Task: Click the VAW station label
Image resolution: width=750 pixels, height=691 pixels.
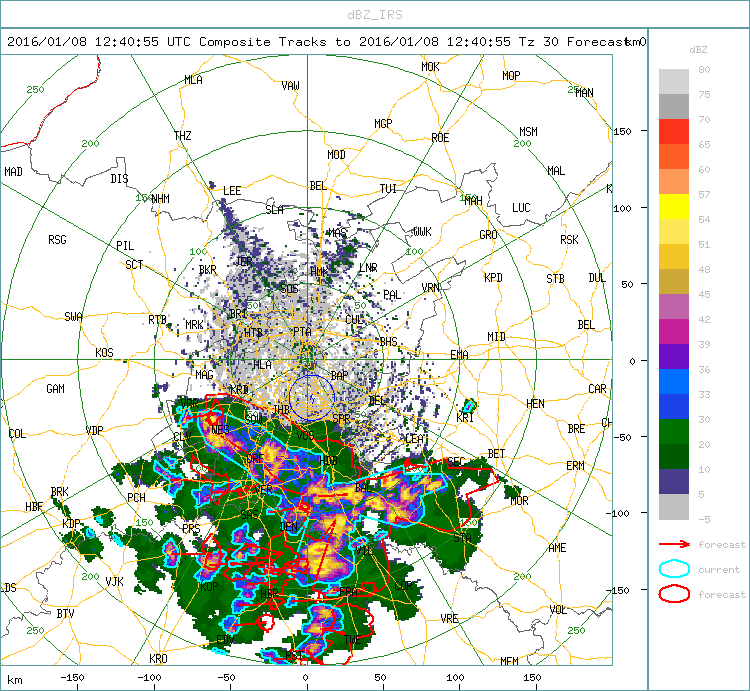Action: tap(290, 86)
